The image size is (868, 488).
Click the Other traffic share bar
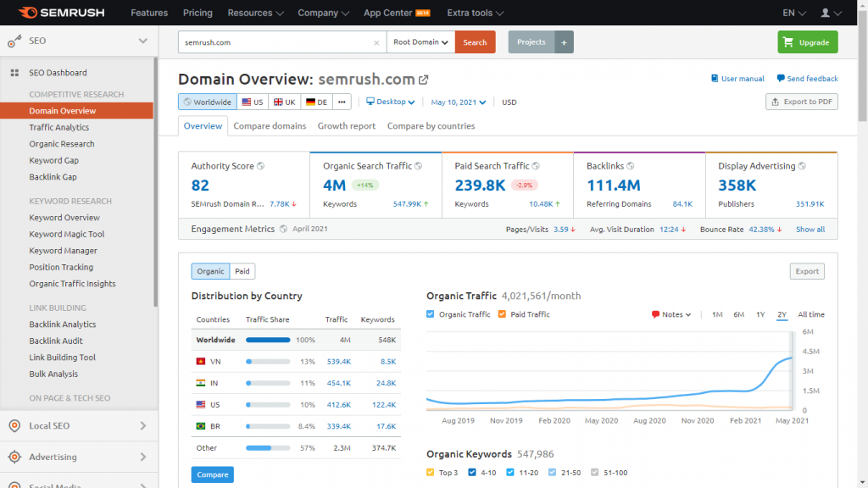pos(268,447)
